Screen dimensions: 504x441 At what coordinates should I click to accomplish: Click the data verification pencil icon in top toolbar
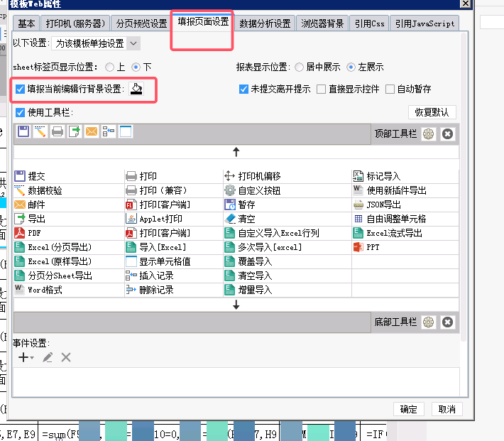click(40, 131)
